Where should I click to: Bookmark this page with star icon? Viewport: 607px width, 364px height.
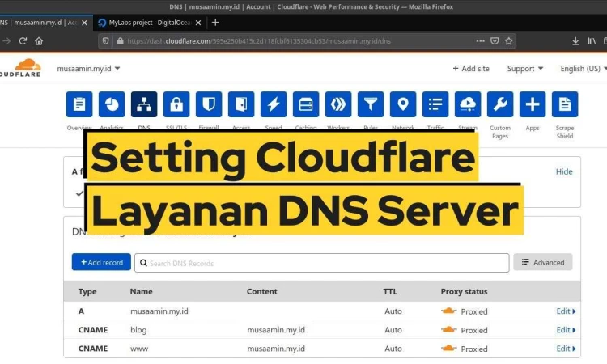pyautogui.click(x=509, y=41)
